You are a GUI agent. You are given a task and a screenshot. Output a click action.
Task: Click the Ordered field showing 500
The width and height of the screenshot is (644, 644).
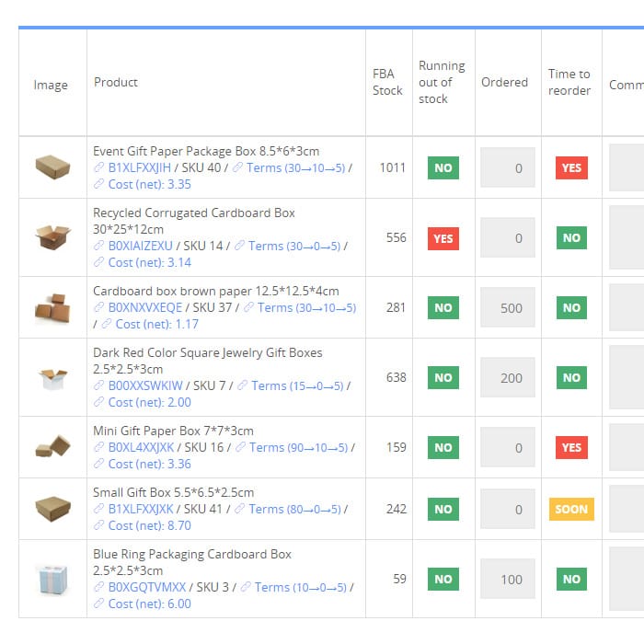coord(508,308)
